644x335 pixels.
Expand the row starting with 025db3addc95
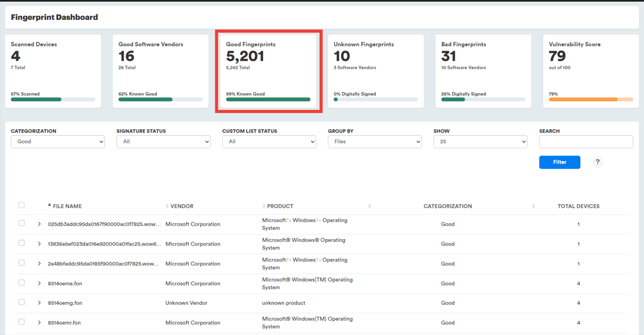click(39, 224)
